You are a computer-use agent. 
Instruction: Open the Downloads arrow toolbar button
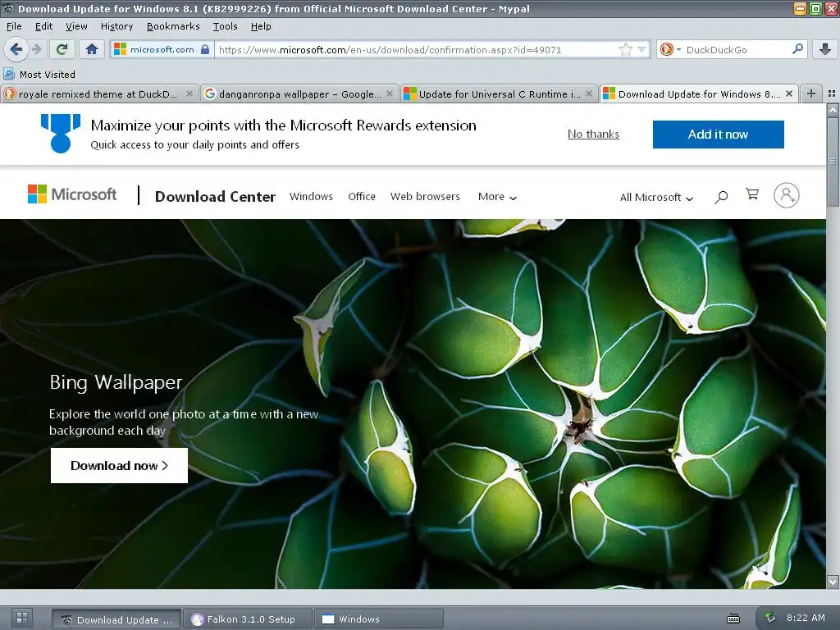click(825, 49)
